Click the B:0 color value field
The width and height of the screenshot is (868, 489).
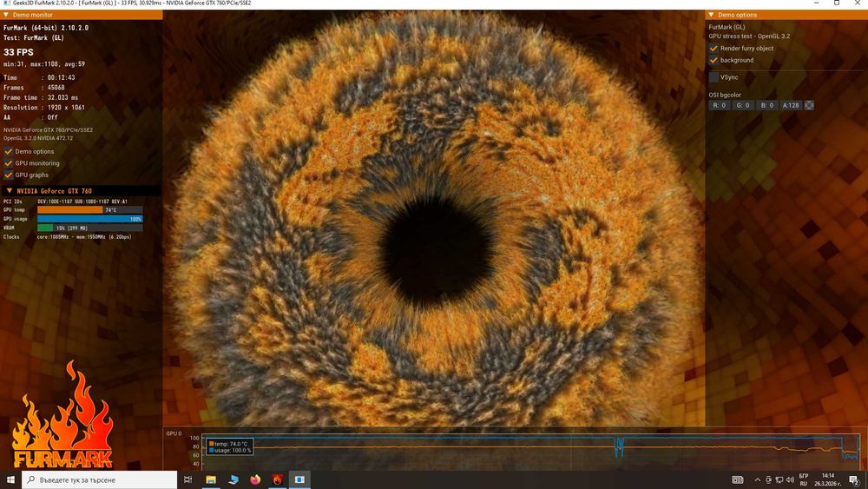coord(767,105)
